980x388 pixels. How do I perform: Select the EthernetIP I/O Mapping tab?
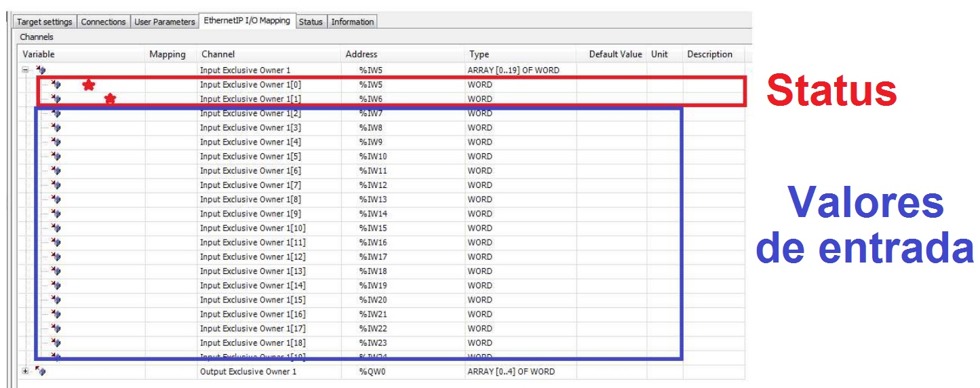pos(247,20)
